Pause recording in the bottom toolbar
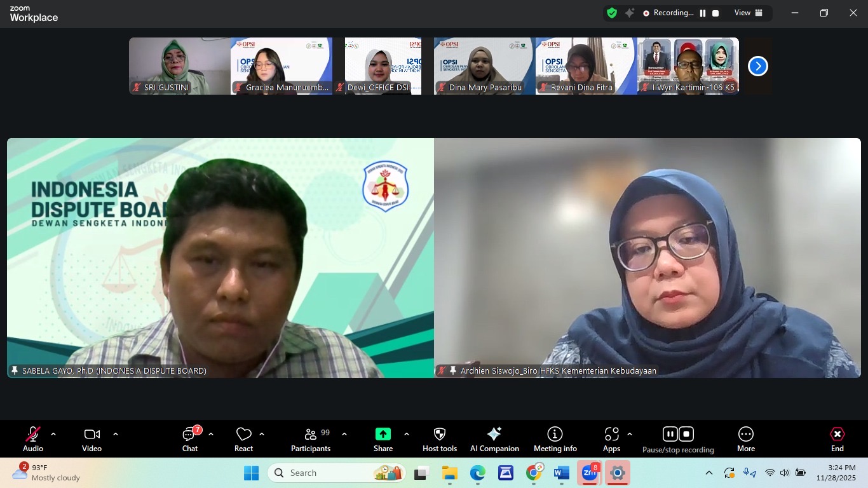Screen dimensions: 868x488 click(670, 434)
